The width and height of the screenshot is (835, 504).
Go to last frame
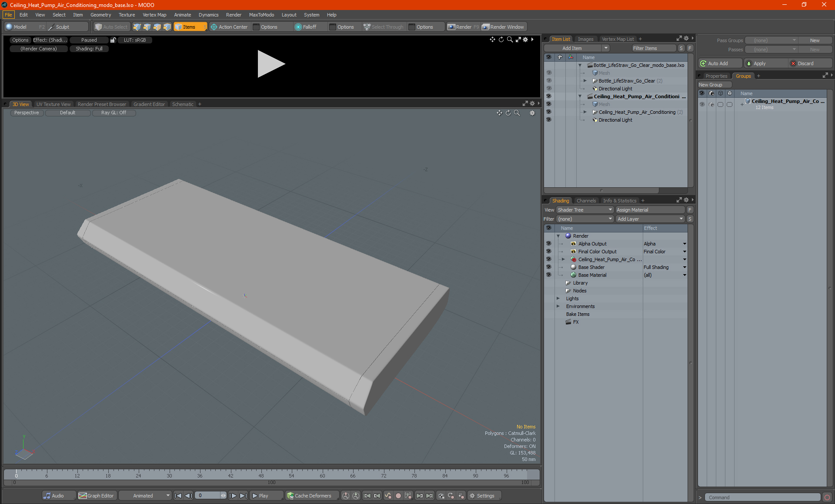[x=243, y=496]
